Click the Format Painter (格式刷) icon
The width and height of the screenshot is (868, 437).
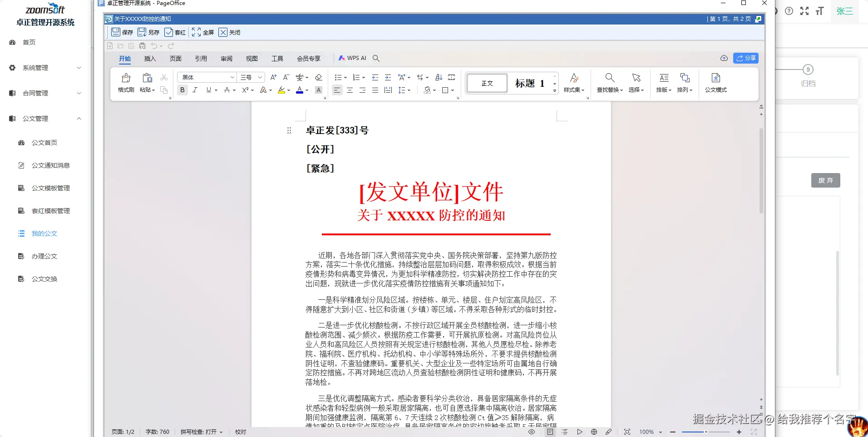[x=126, y=78]
